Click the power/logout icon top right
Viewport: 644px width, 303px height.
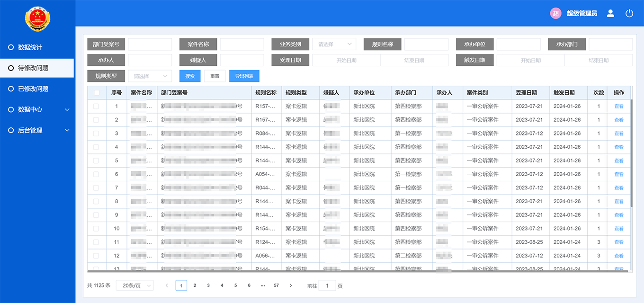tap(629, 13)
